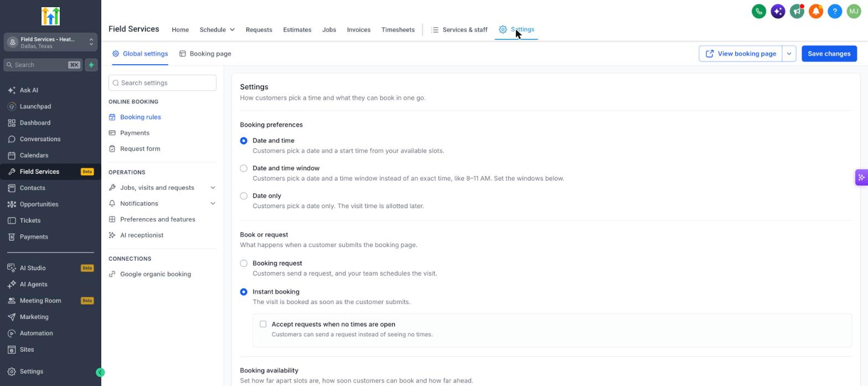Open Estimates tab
Screen dimensions: 868x386
pos(297,29)
